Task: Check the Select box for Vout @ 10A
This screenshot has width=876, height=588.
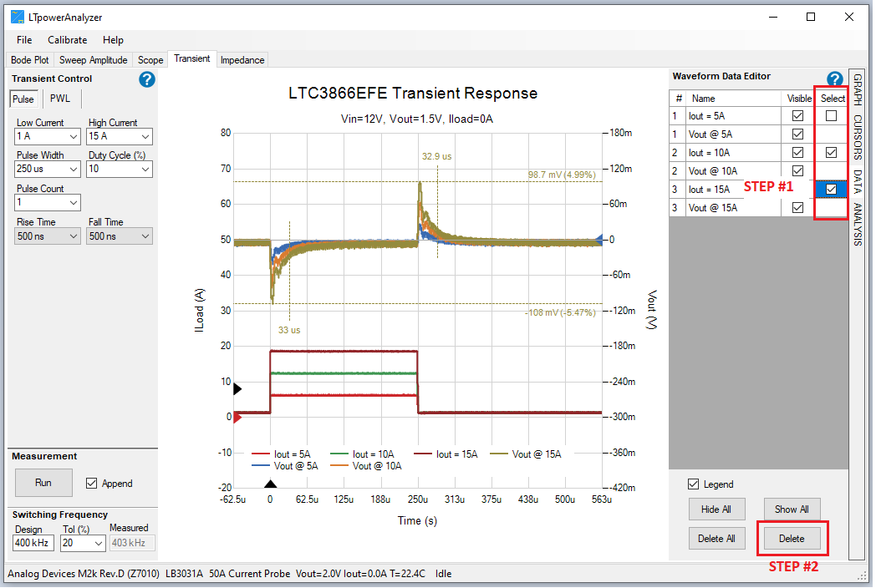Action: click(830, 170)
